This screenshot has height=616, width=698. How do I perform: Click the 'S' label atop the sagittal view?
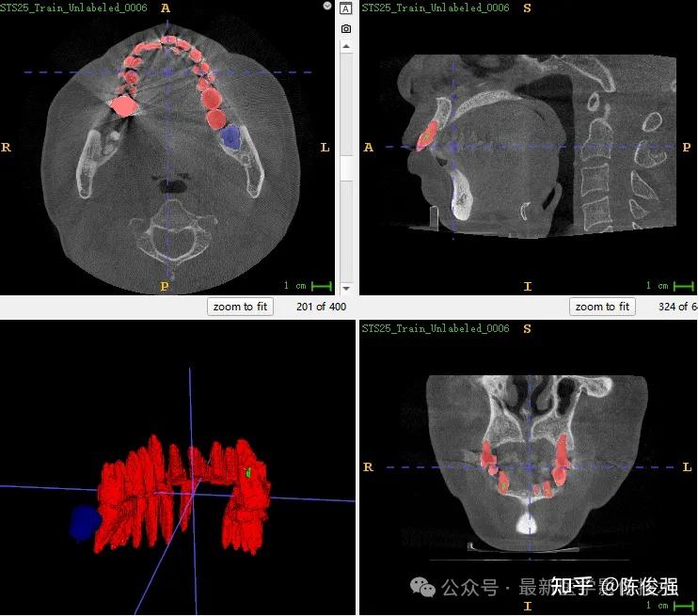click(x=527, y=8)
